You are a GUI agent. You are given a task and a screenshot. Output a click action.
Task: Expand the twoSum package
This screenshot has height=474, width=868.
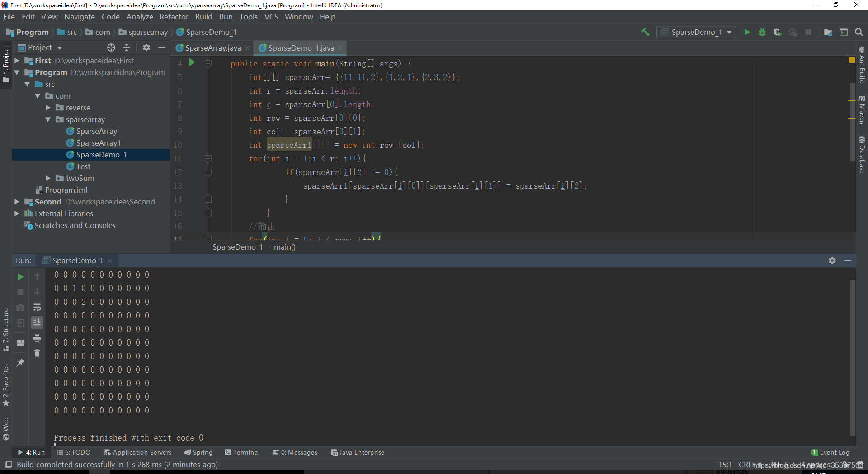click(48, 178)
